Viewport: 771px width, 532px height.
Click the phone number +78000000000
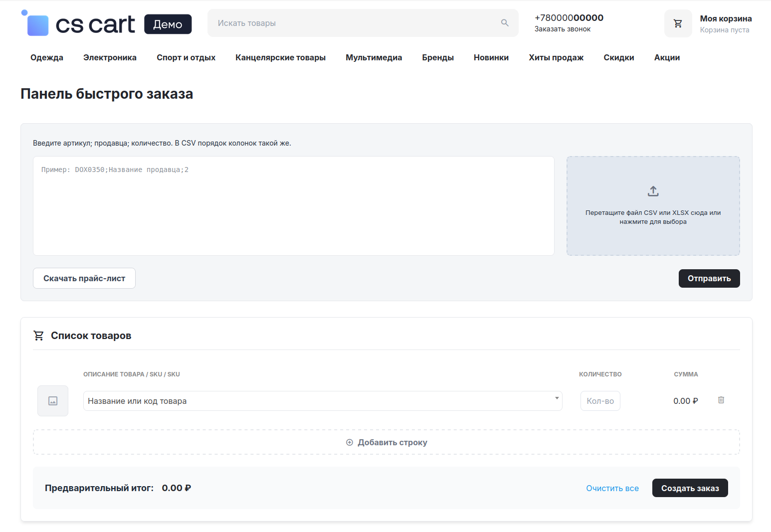(x=569, y=18)
